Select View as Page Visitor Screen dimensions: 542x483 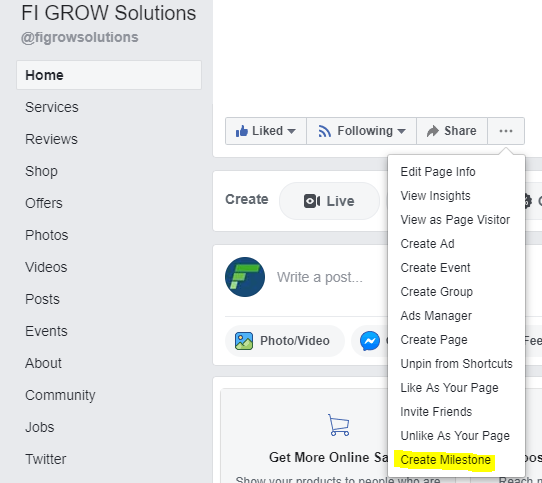pos(455,220)
